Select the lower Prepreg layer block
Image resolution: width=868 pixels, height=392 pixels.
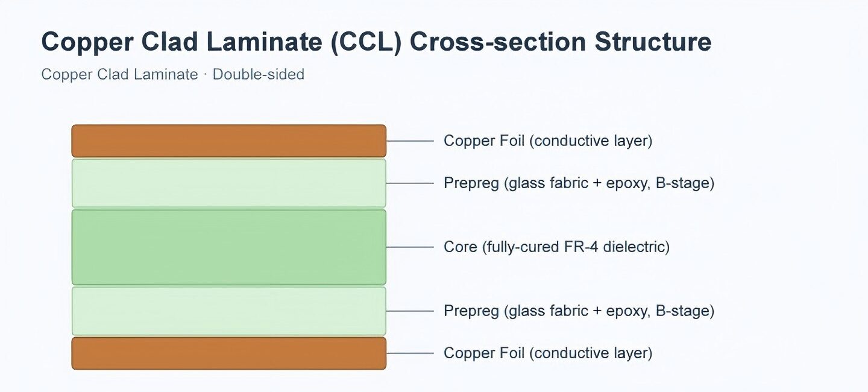pyautogui.click(x=229, y=311)
